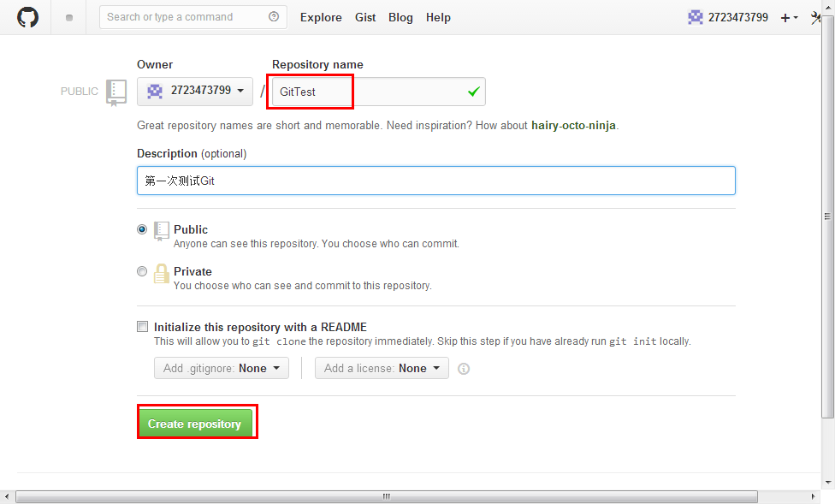Screen dimensions: 835x504
Task: Enable Initialize this repository with a README
Action: click(142, 327)
